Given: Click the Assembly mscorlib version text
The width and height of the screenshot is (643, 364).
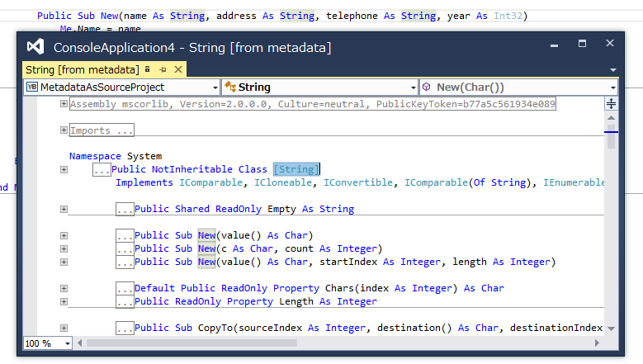Looking at the screenshot, I should click(313, 104).
